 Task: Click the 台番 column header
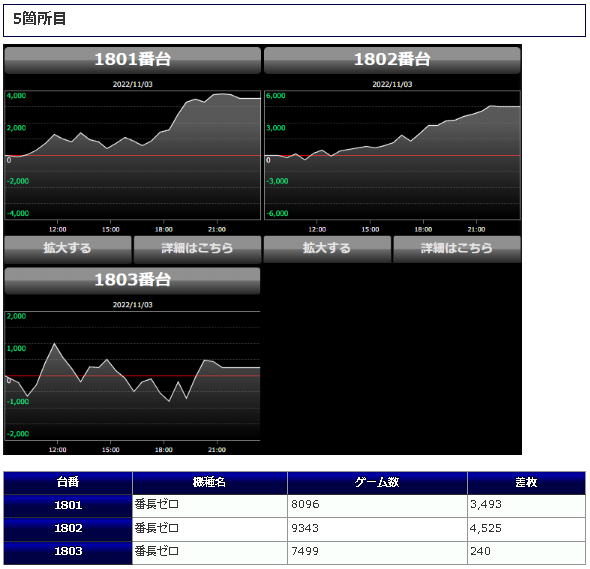68,483
